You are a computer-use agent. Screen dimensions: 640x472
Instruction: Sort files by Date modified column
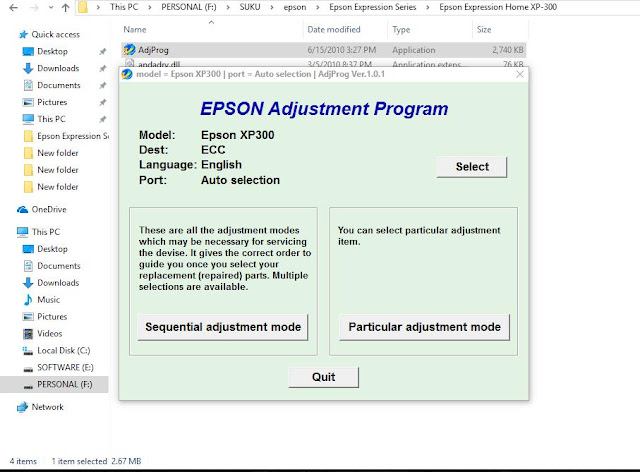pos(334,29)
